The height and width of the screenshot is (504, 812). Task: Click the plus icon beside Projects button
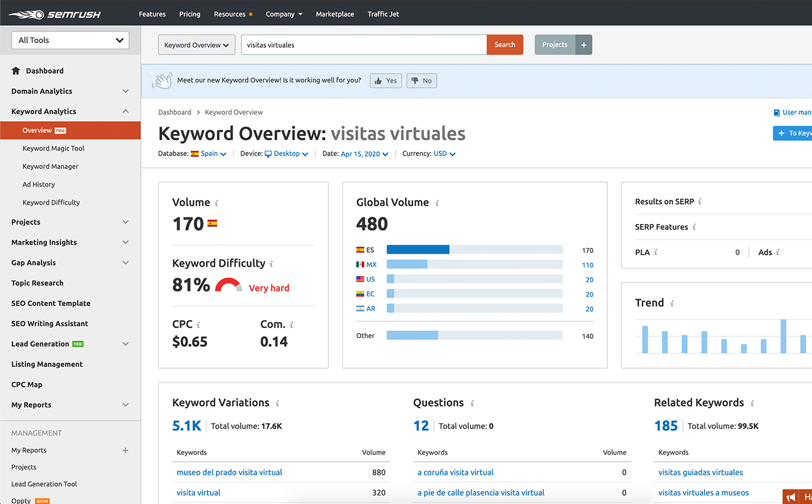click(584, 45)
